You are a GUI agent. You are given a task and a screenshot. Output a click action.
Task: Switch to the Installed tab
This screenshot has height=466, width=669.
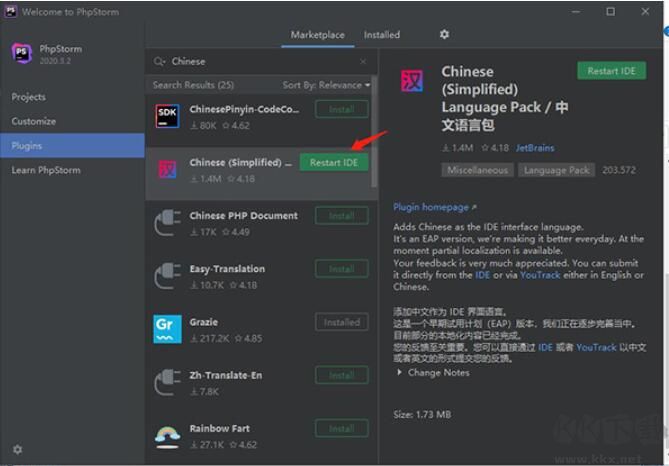[x=381, y=35]
